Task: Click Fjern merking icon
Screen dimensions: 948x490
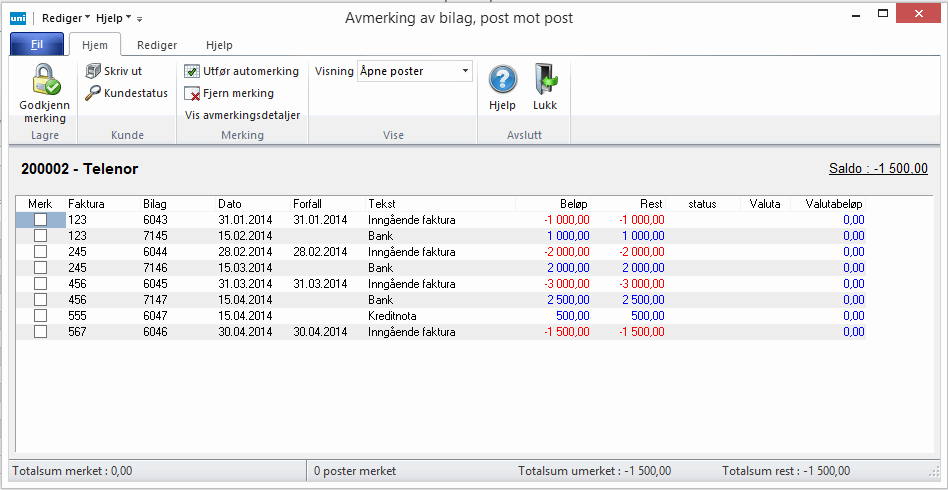Action: point(193,94)
